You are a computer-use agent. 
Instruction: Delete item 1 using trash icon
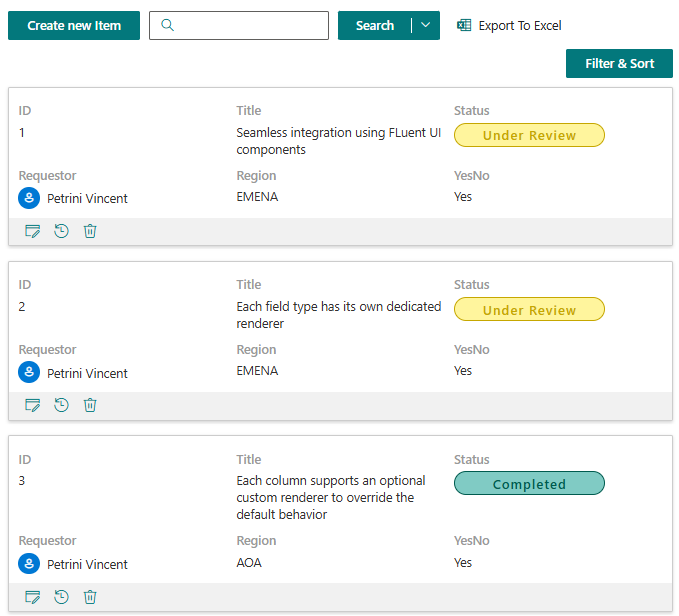(90, 231)
